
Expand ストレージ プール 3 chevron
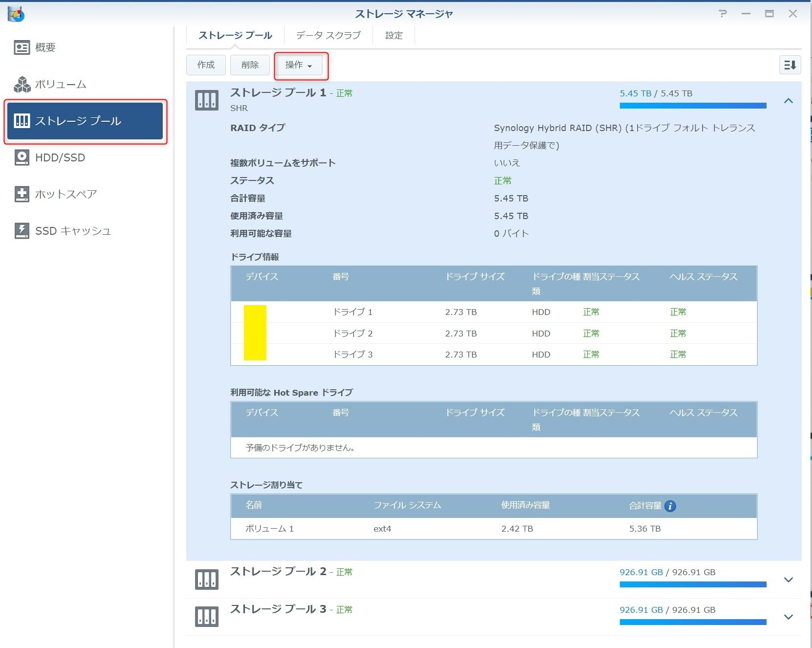coord(788,617)
